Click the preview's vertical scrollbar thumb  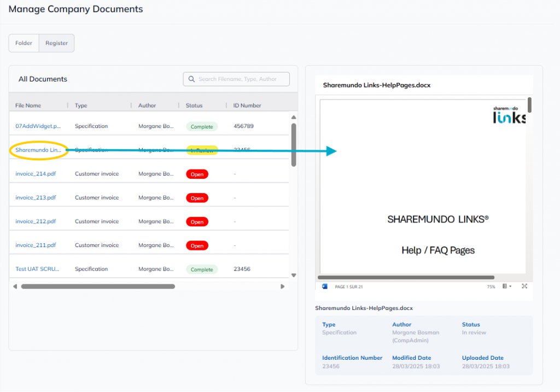pyautogui.click(x=529, y=105)
